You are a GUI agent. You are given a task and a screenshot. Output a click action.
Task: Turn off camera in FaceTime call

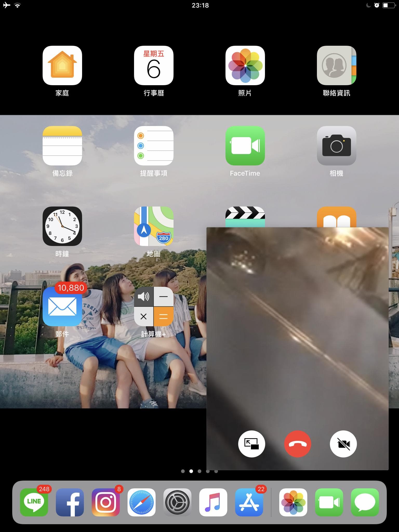343,444
